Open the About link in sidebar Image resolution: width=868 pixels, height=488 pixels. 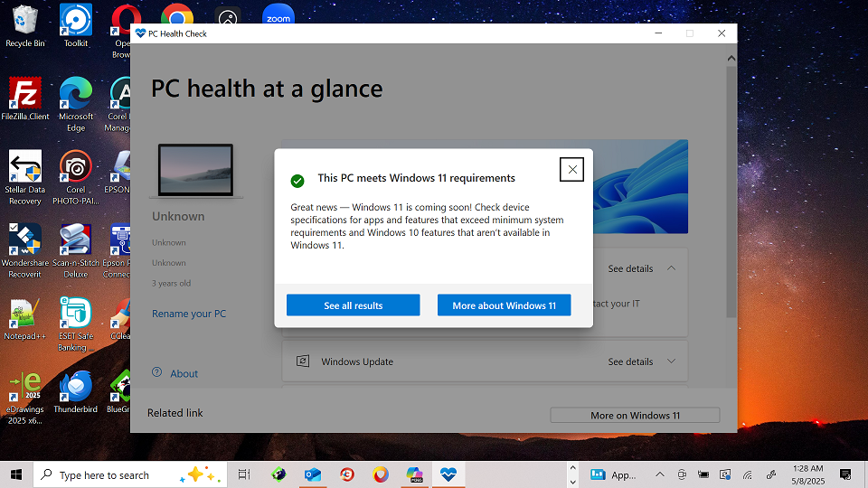(x=184, y=373)
